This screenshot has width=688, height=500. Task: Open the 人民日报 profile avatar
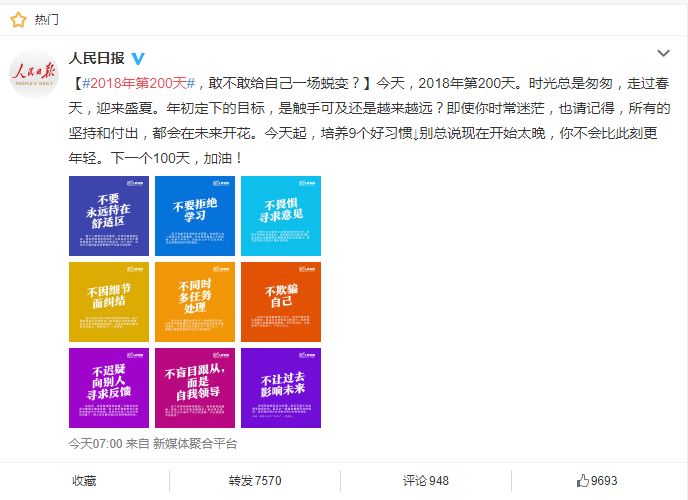coord(34,74)
